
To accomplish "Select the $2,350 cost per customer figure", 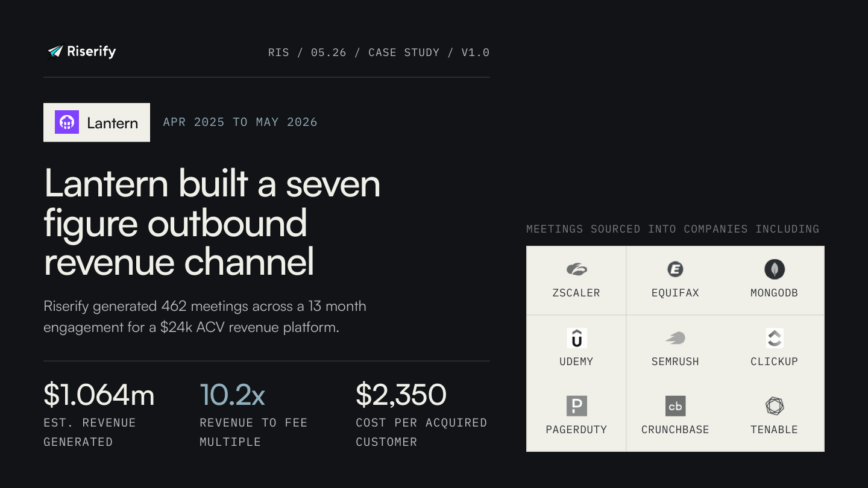I will (401, 395).
